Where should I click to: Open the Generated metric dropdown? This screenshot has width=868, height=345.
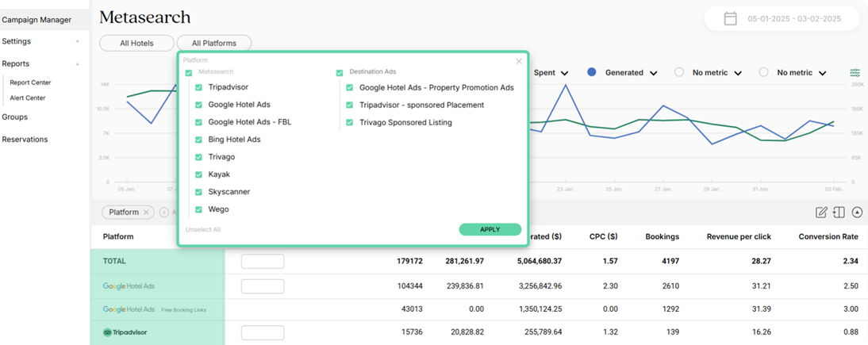[632, 72]
